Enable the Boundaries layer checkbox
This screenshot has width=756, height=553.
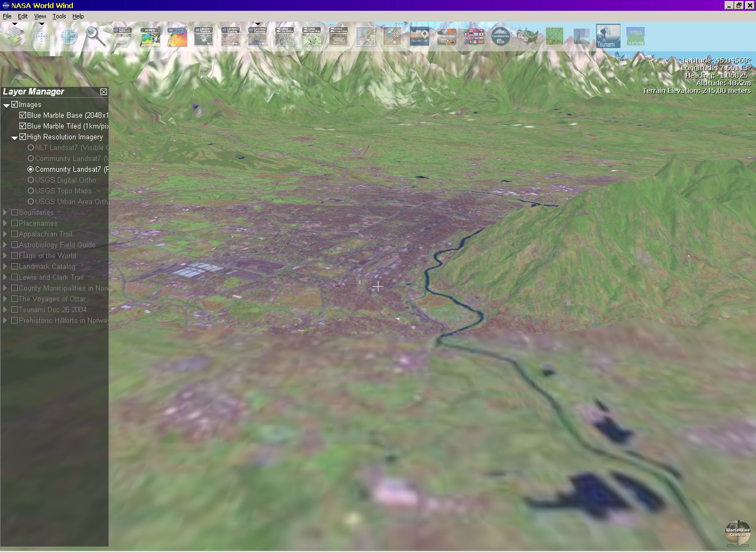15,212
